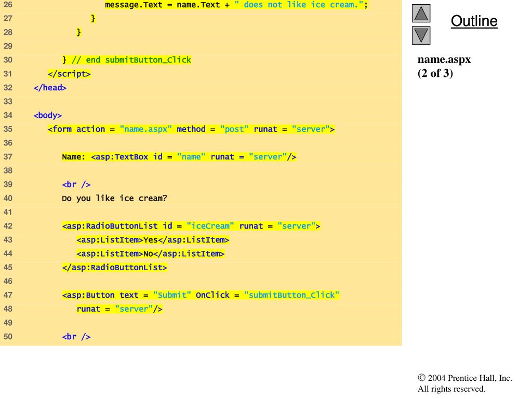
Task: Click the ListItem No line
Action: (150, 254)
